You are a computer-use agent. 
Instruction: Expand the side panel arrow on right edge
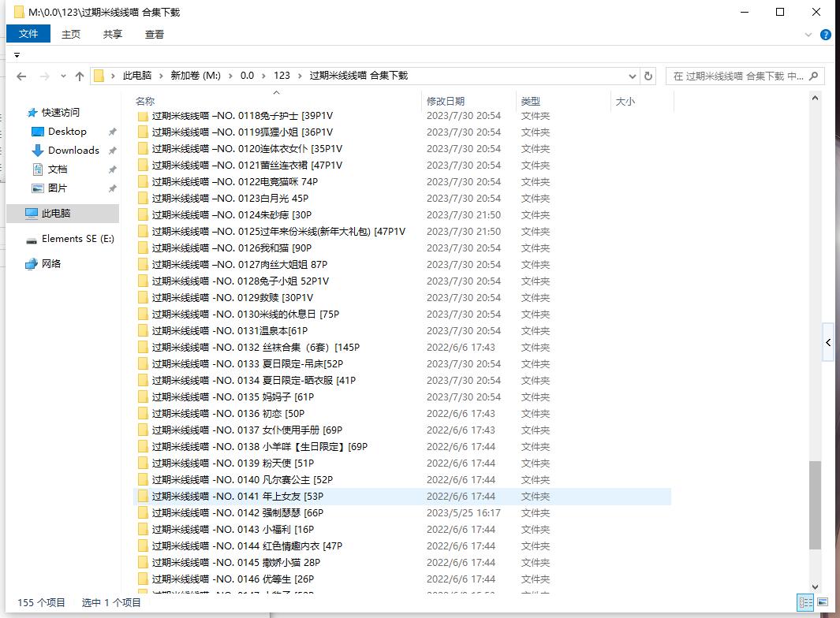tap(828, 343)
